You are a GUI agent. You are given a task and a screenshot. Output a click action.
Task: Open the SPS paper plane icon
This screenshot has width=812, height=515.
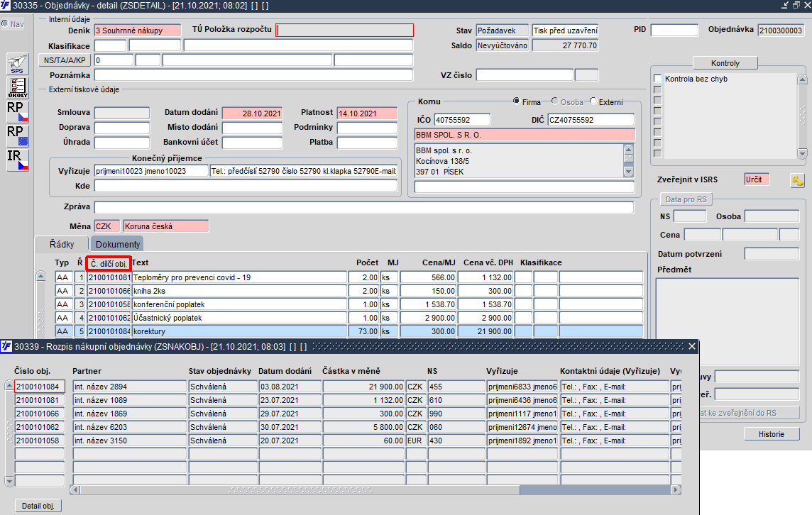pos(17,64)
